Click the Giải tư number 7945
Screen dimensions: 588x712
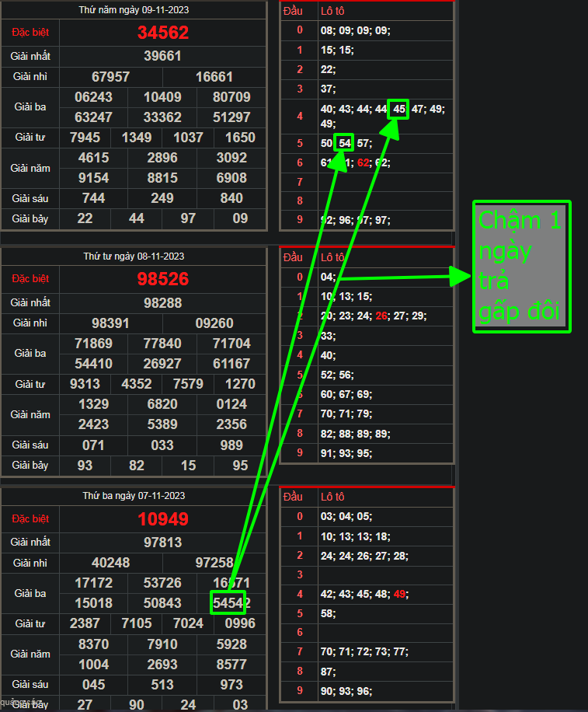click(x=85, y=138)
